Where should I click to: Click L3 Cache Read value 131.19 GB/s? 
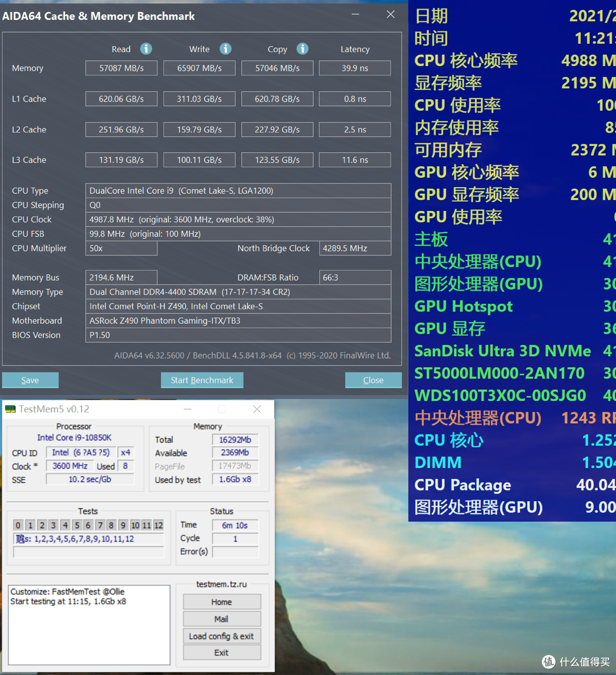click(x=121, y=160)
